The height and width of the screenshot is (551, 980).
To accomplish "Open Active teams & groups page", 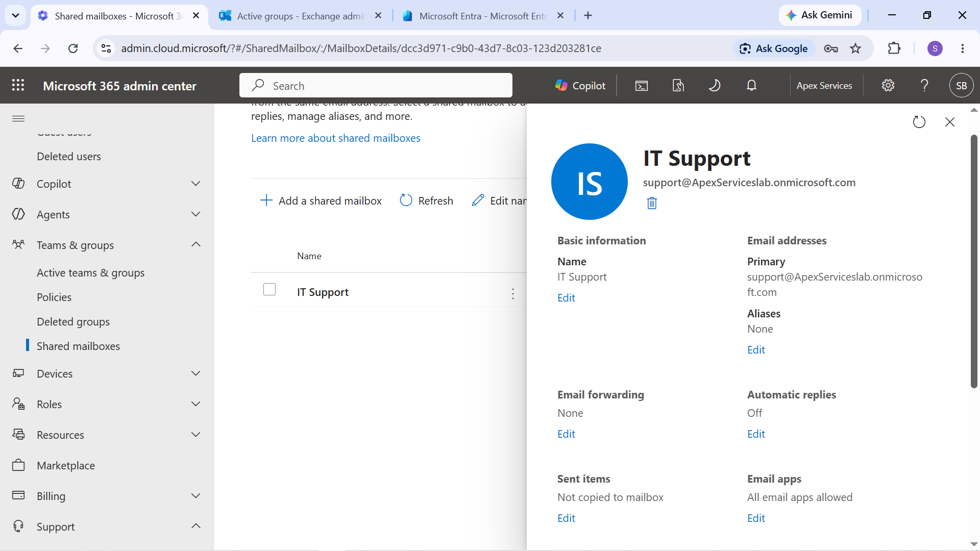I will coord(91,273).
